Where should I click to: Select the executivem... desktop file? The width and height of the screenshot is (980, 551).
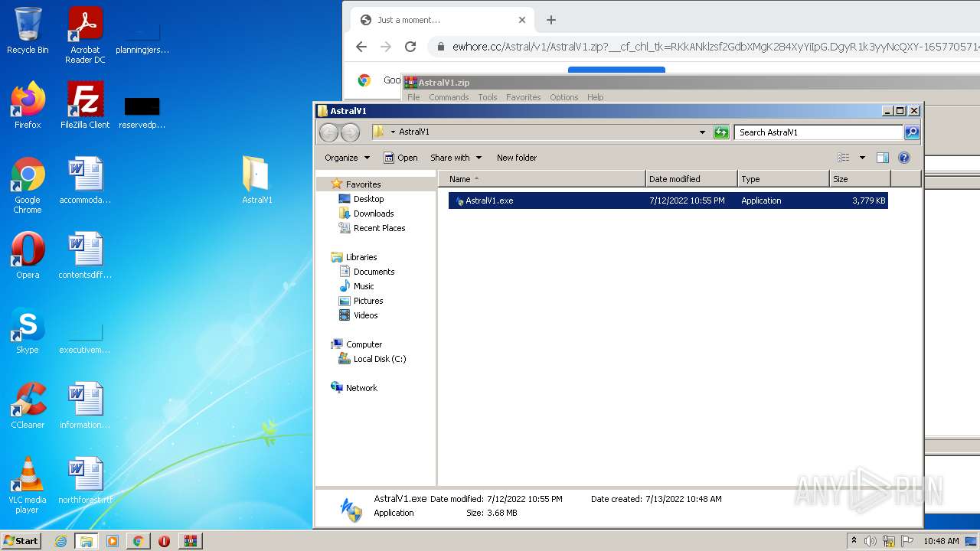(x=85, y=337)
